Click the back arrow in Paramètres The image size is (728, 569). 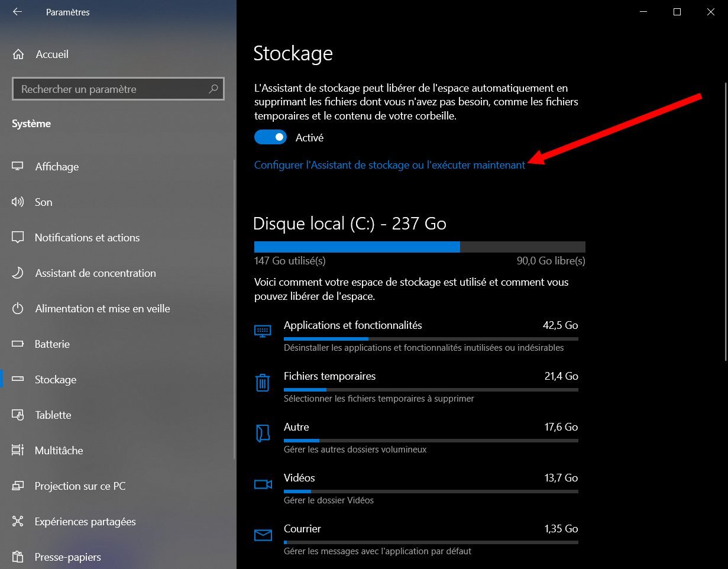(17, 12)
